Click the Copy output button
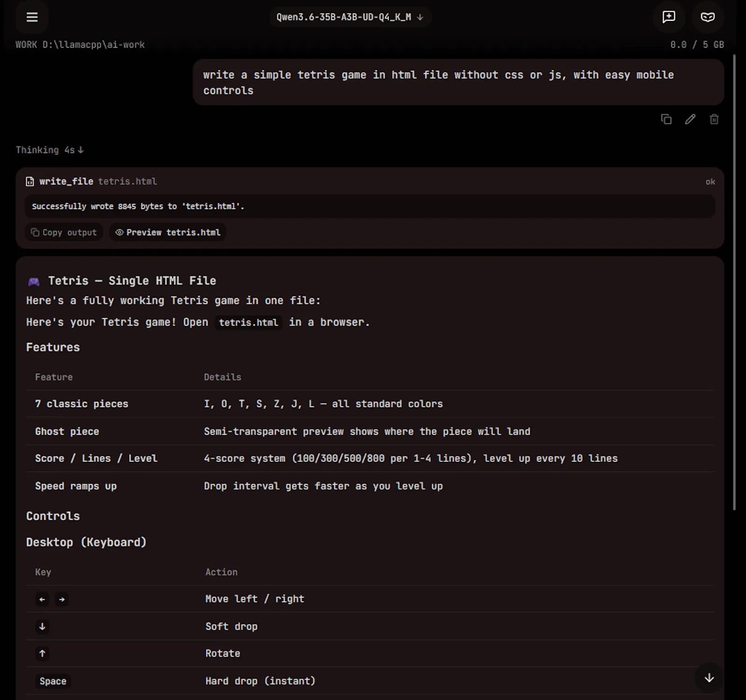Image resolution: width=746 pixels, height=700 pixels. tap(64, 232)
